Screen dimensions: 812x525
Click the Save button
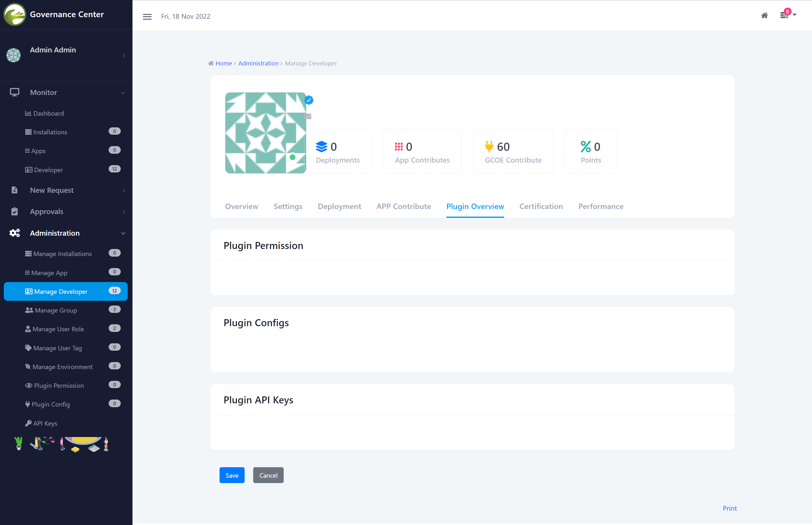tap(232, 475)
